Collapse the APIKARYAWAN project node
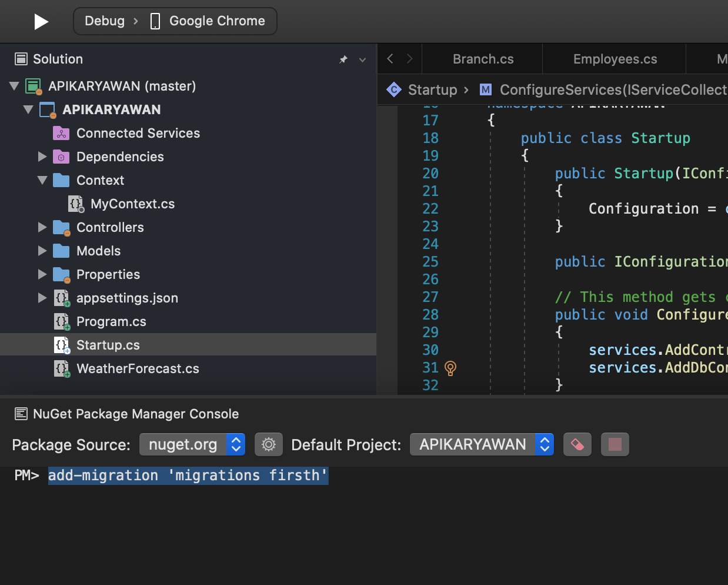This screenshot has height=585, width=728. (x=28, y=109)
